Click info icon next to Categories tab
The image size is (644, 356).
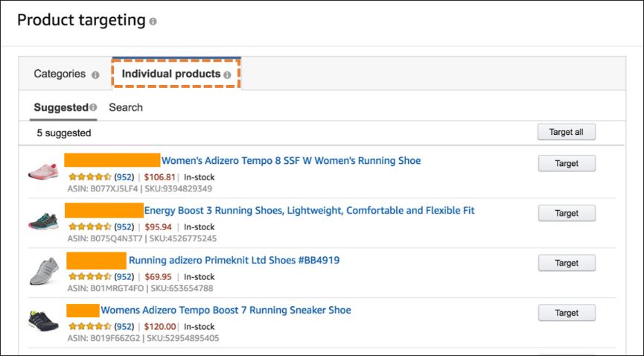click(x=95, y=75)
